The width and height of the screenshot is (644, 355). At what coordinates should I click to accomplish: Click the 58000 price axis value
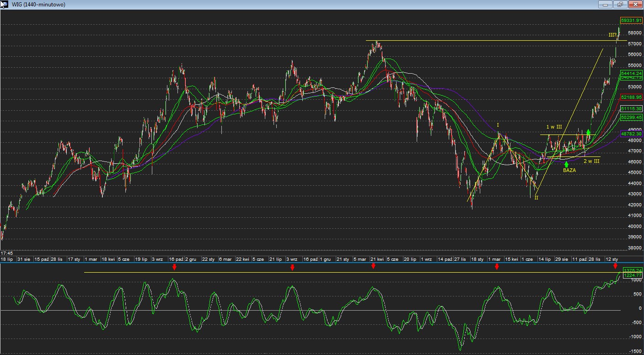(634, 33)
